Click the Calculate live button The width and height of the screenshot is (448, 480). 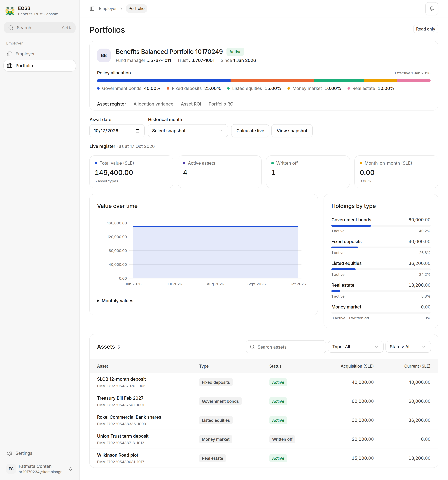(x=250, y=131)
